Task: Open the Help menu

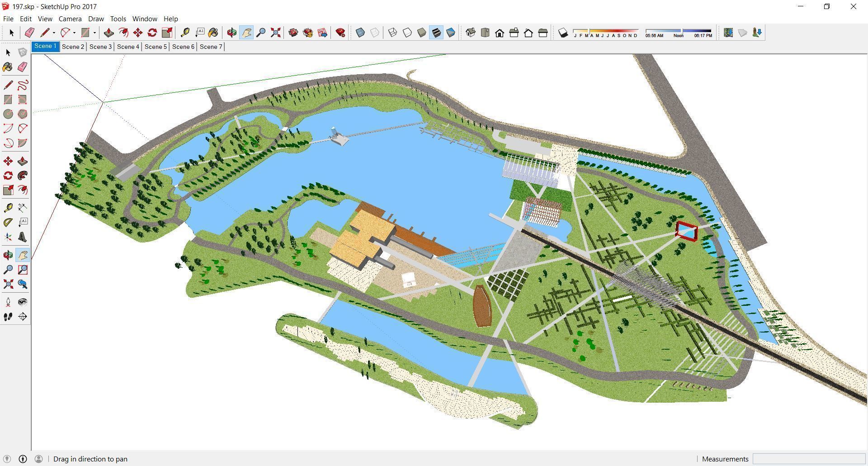Action: 170,19
